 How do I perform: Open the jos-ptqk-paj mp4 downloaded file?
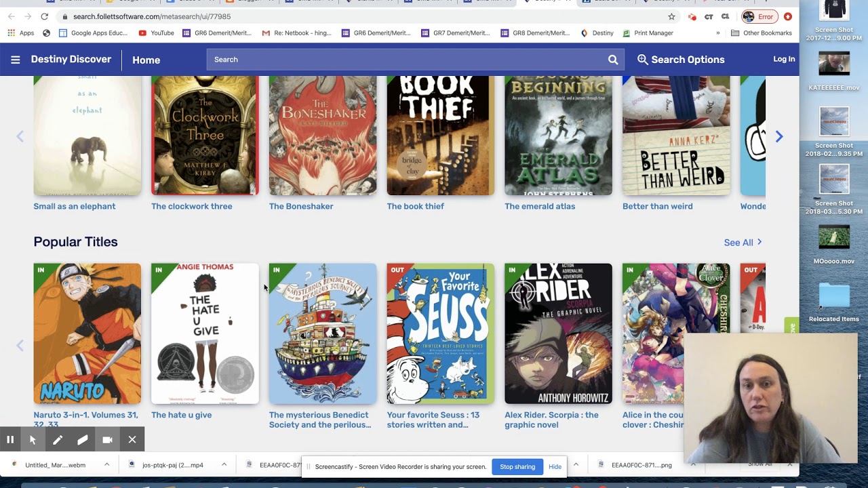172,465
